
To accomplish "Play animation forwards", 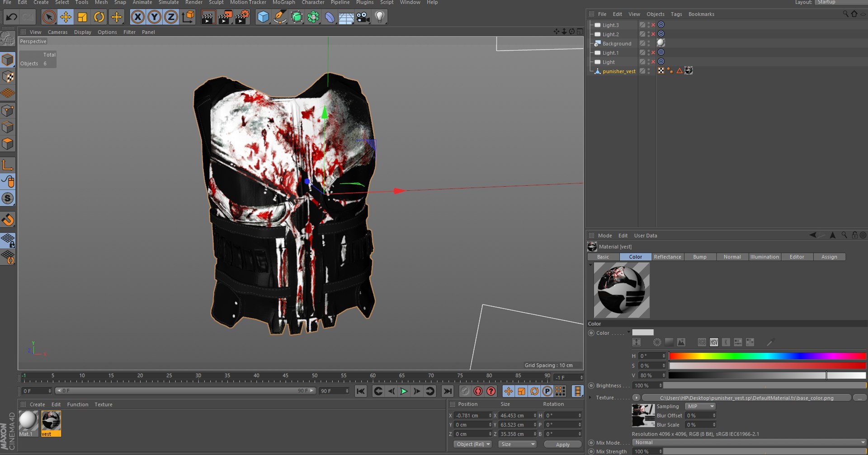I will click(404, 391).
